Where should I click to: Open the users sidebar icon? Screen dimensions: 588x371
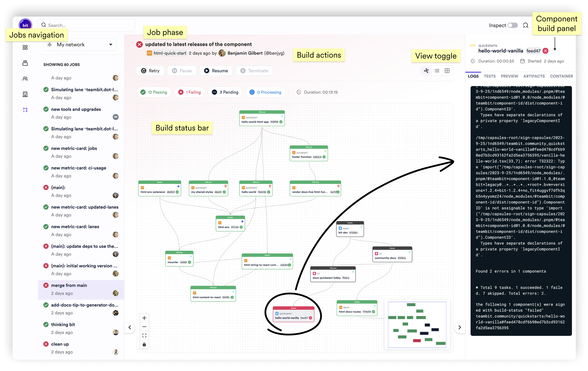click(x=25, y=79)
